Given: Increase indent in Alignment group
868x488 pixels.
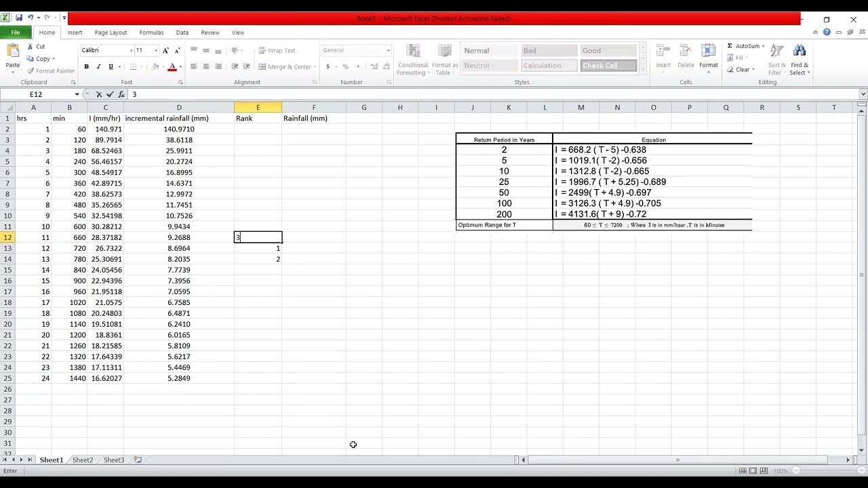Looking at the screenshot, I should tap(246, 66).
